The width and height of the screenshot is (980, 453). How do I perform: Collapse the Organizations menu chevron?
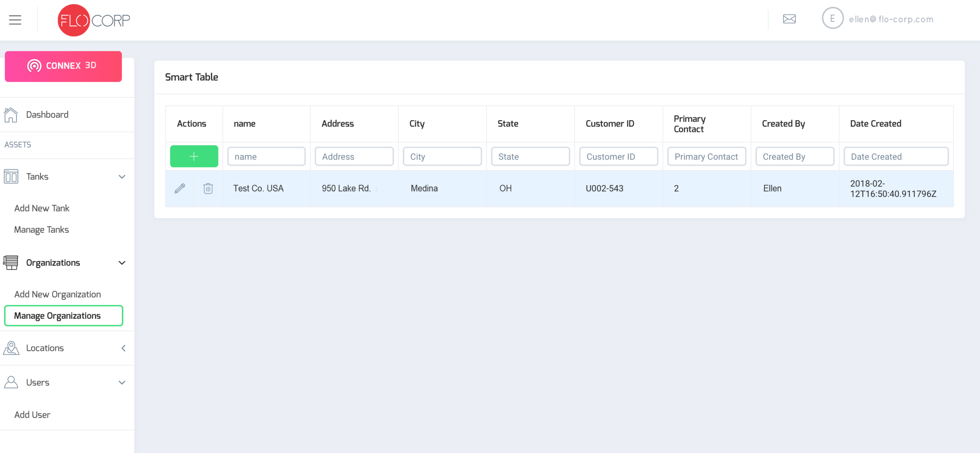point(122,263)
